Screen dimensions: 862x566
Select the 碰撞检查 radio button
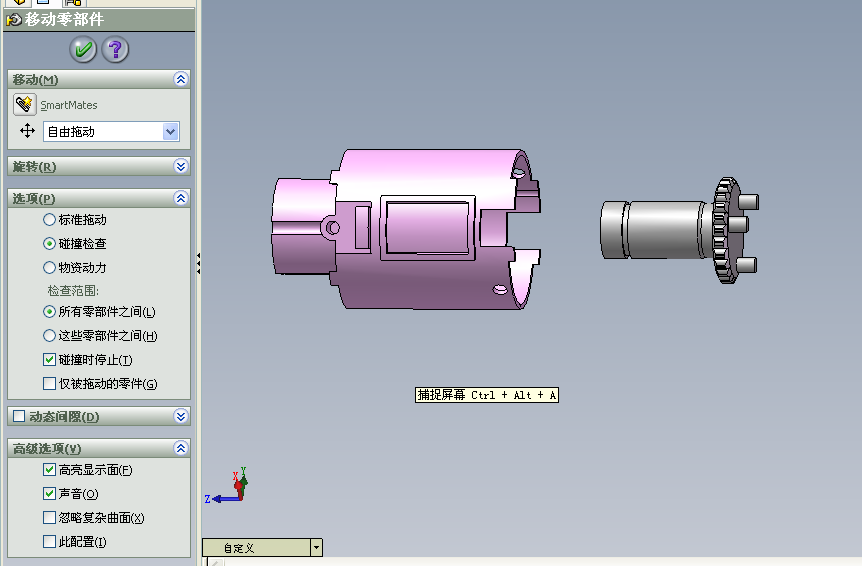pos(49,243)
